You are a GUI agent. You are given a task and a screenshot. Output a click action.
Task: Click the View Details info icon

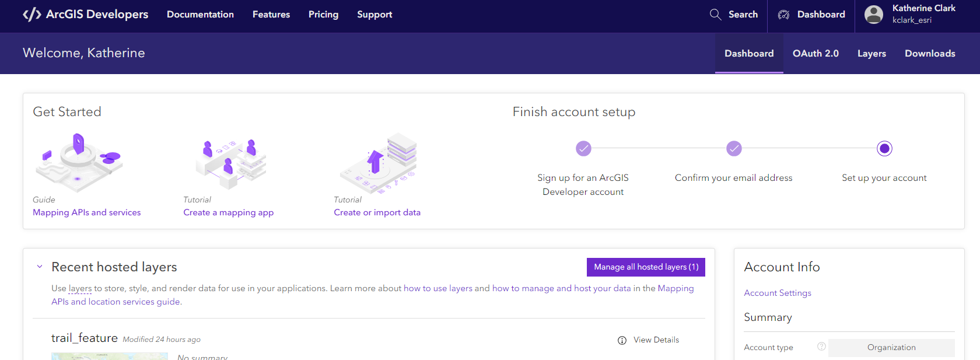click(x=622, y=340)
